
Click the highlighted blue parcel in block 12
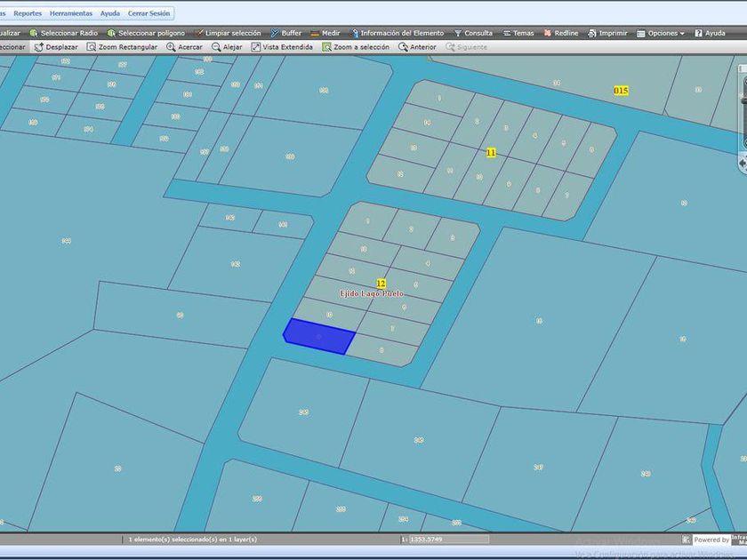[x=318, y=337]
